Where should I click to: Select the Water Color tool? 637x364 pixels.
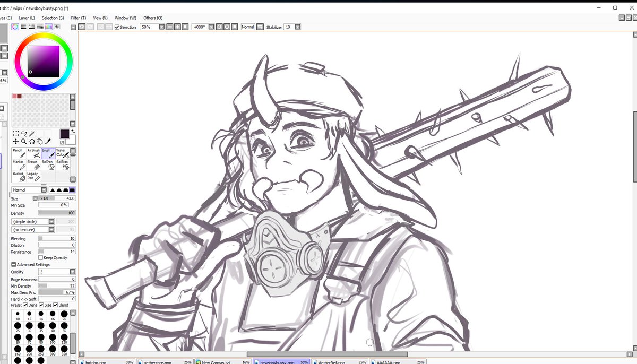coord(62,152)
